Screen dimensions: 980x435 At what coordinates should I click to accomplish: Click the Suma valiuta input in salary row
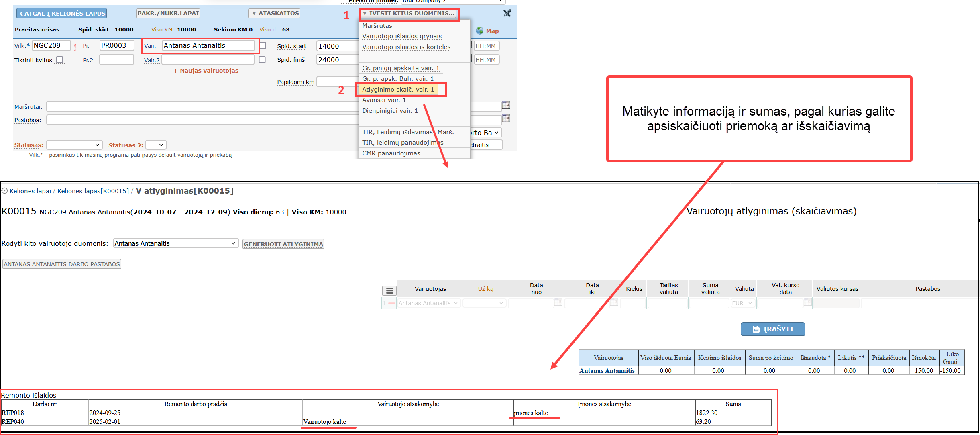pyautogui.click(x=709, y=303)
